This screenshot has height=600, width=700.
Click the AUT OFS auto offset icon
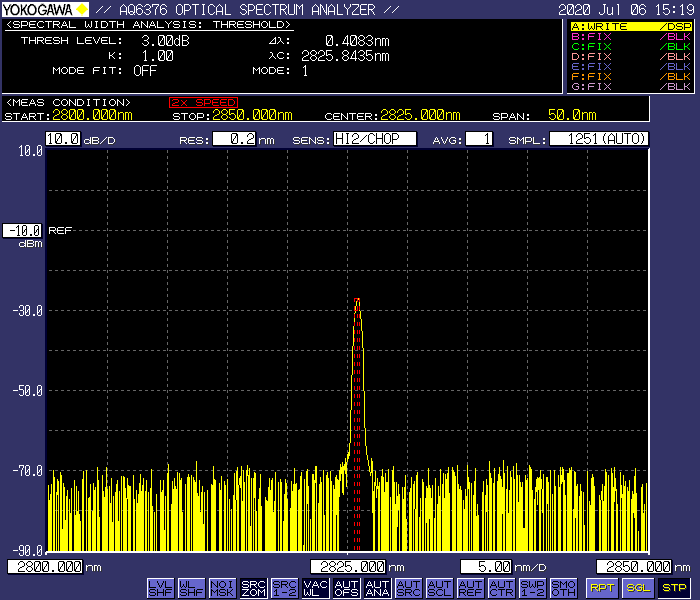click(346, 587)
